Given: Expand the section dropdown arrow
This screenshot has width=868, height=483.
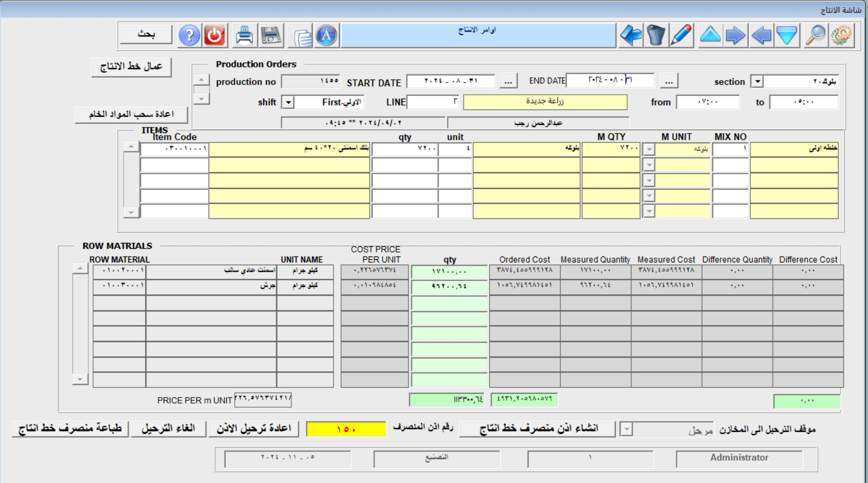Looking at the screenshot, I should click(x=757, y=82).
